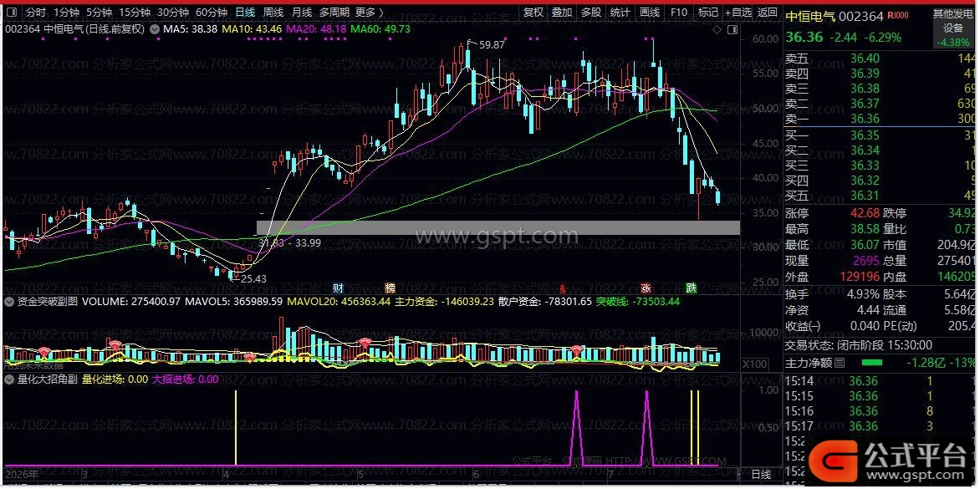980x489 pixels.
Task: Click the 突破线 value label
Action: pyautogui.click(x=637, y=302)
